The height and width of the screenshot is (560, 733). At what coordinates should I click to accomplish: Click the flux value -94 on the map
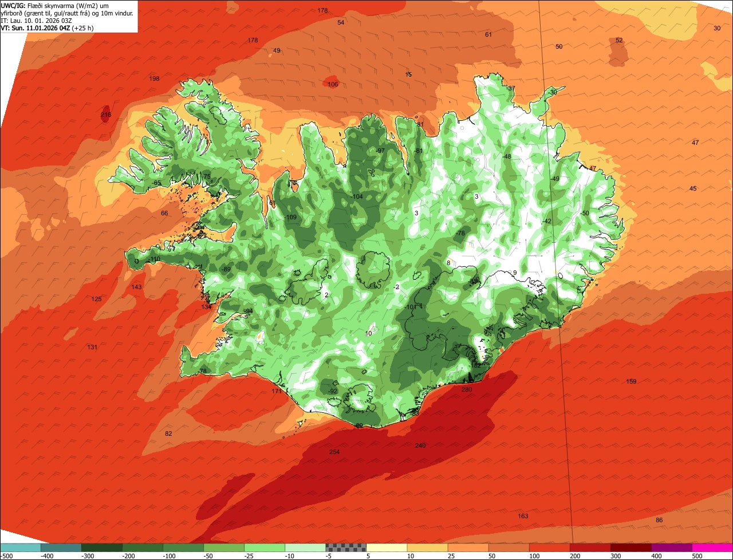248,311
